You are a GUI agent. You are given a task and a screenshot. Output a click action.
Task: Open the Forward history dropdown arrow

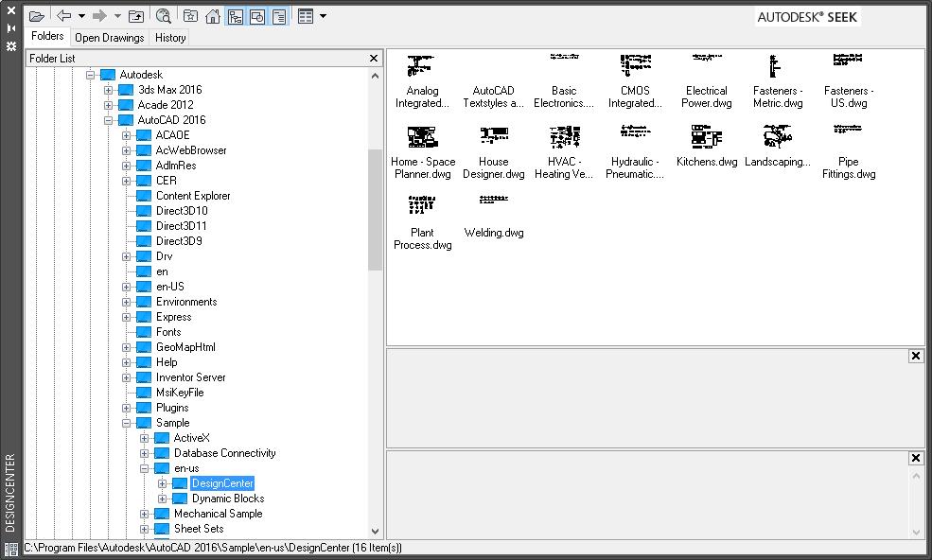117,16
